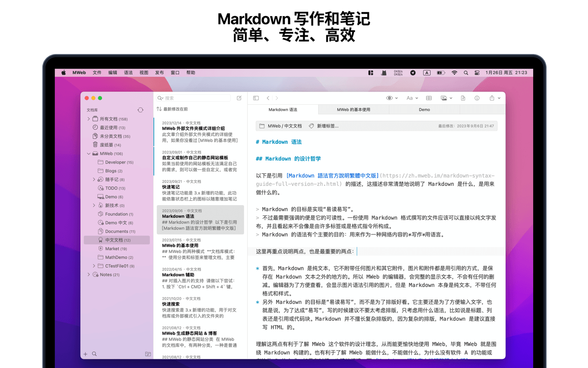Image resolution: width=588 pixels, height=368 pixels.
Task: Collapse the MWeb library folder
Action: point(89,154)
